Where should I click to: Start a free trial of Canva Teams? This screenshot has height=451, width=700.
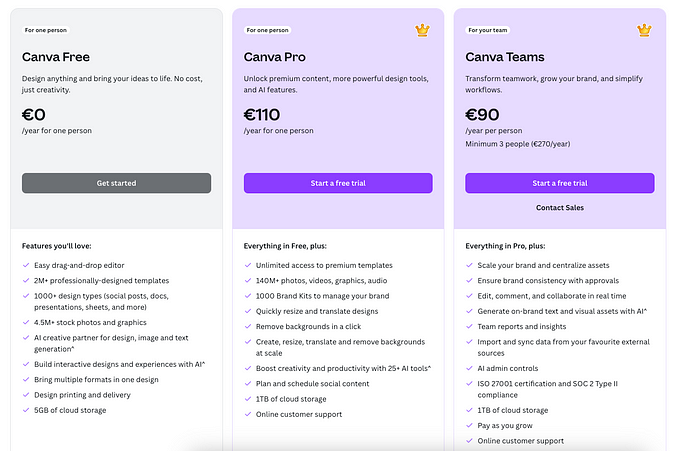point(560,183)
